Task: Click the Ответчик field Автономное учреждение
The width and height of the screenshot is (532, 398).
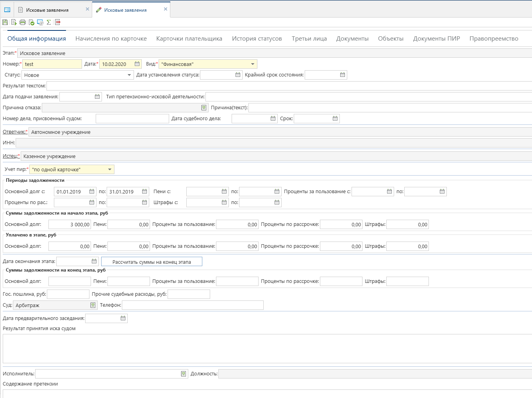Action: (x=280, y=132)
